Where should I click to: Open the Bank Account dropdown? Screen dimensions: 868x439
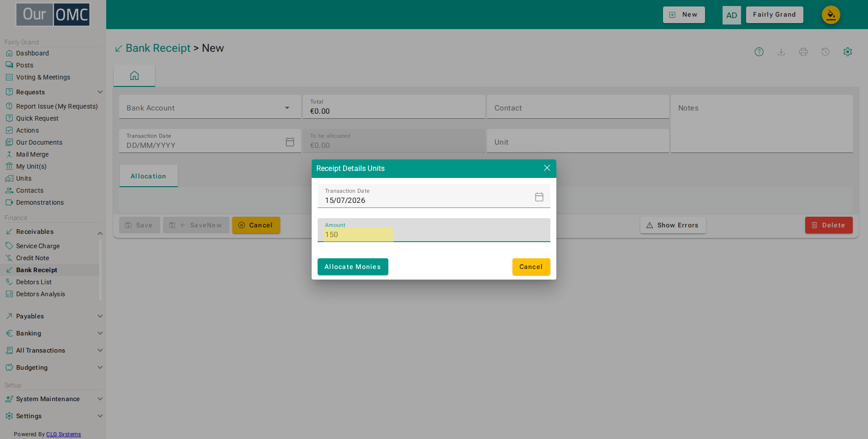[x=210, y=107]
